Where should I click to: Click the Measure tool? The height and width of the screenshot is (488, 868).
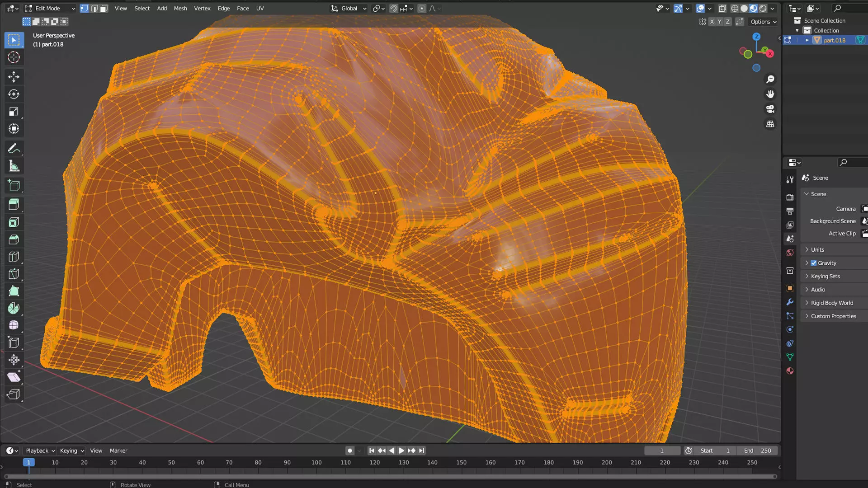click(14, 166)
